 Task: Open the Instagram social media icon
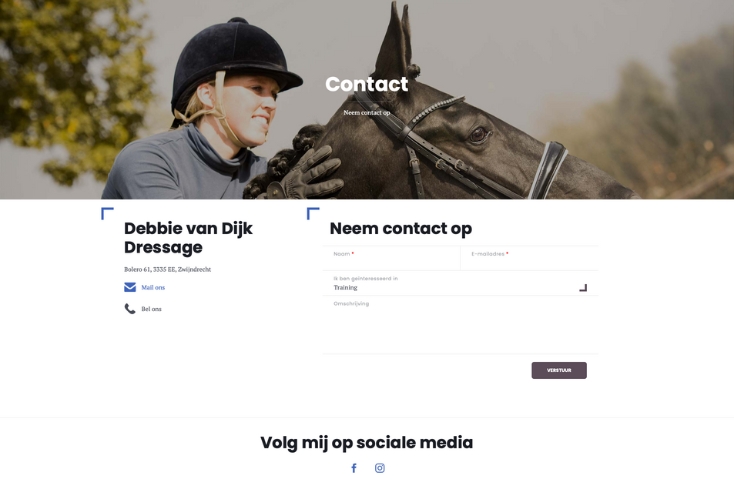380,468
